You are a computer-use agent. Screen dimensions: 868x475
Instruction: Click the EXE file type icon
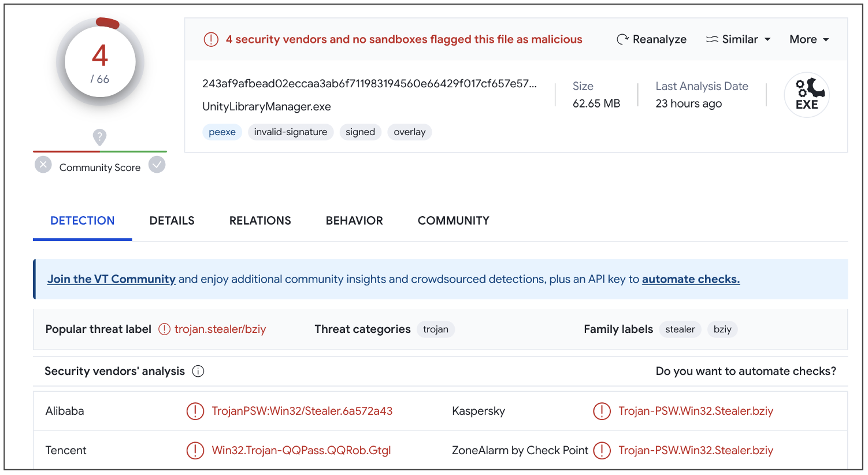coord(807,95)
